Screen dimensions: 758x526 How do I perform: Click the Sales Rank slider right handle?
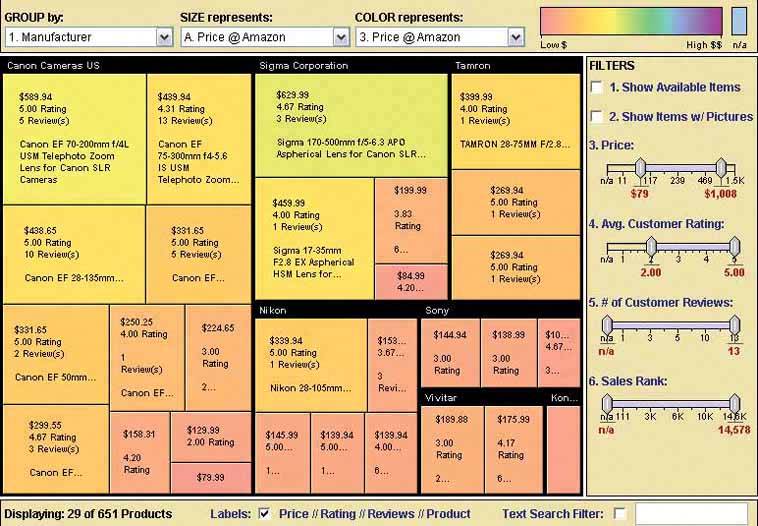pos(734,402)
